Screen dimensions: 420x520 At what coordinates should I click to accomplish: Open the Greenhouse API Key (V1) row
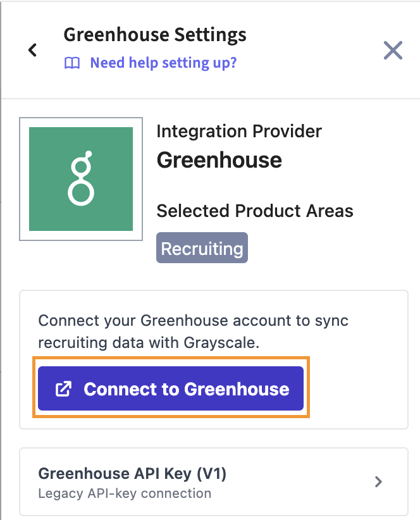(x=214, y=482)
